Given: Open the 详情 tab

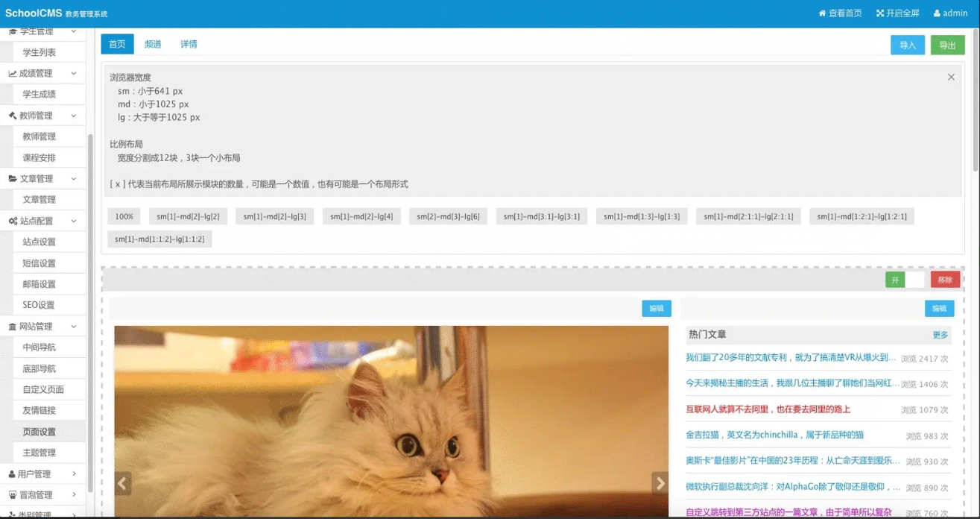Looking at the screenshot, I should [189, 44].
